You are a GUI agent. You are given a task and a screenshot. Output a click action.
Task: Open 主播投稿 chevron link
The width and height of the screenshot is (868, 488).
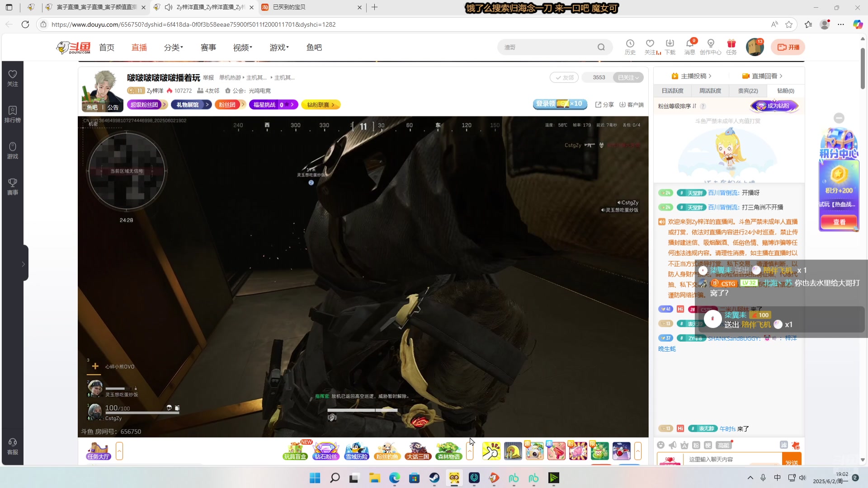[692, 76]
